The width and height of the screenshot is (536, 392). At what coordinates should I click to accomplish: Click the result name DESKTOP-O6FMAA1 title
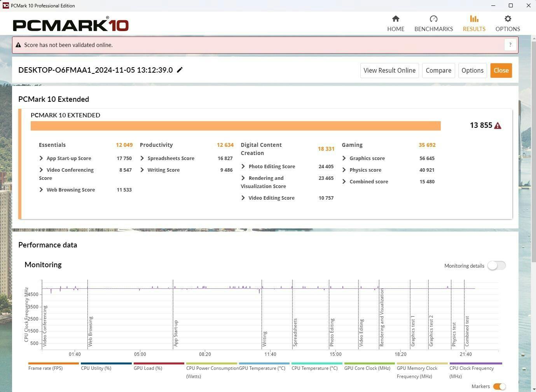96,70
